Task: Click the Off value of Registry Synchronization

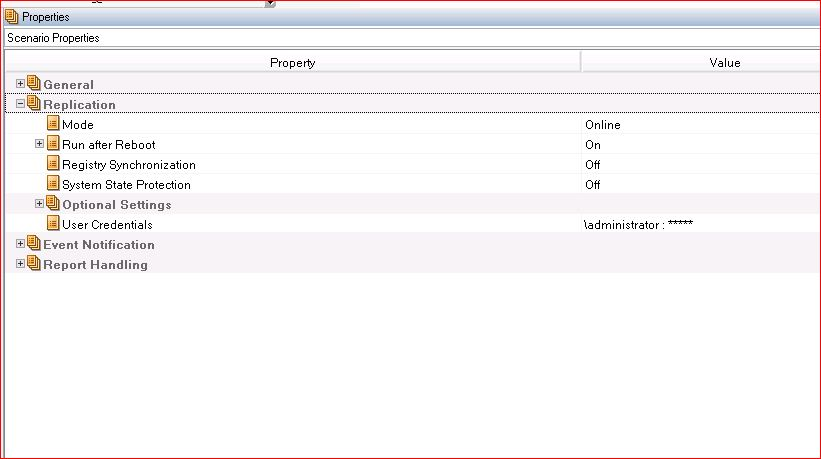Action: (x=592, y=165)
